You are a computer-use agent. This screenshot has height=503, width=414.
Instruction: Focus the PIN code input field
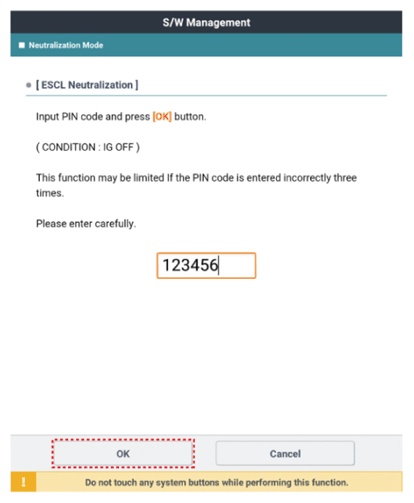206,265
